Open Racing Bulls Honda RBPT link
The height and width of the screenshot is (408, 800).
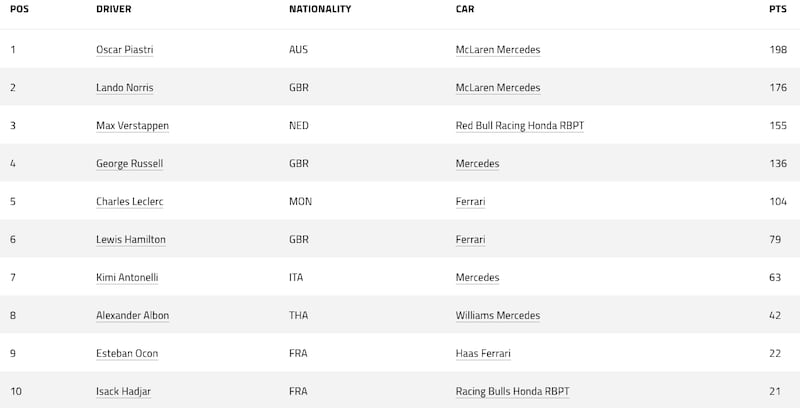[512, 391]
